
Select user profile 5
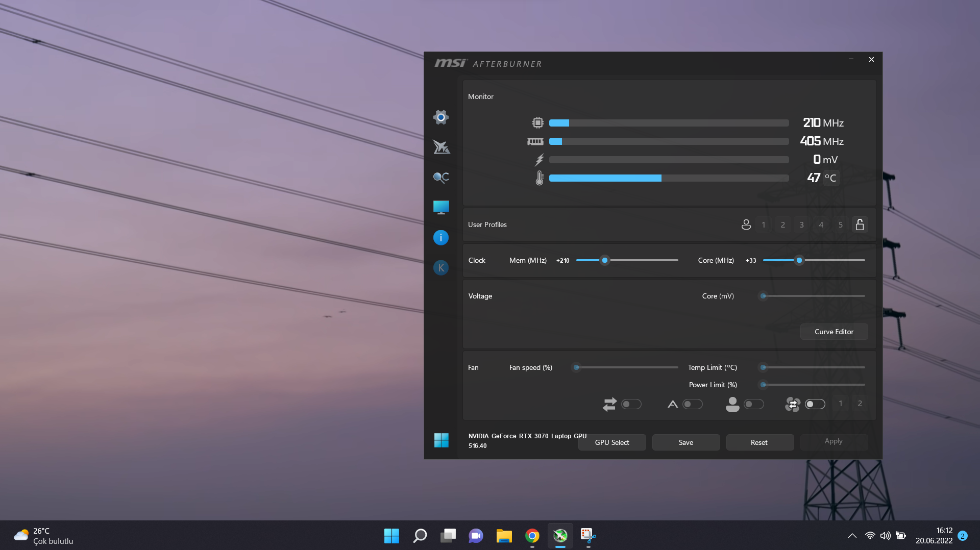841,224
